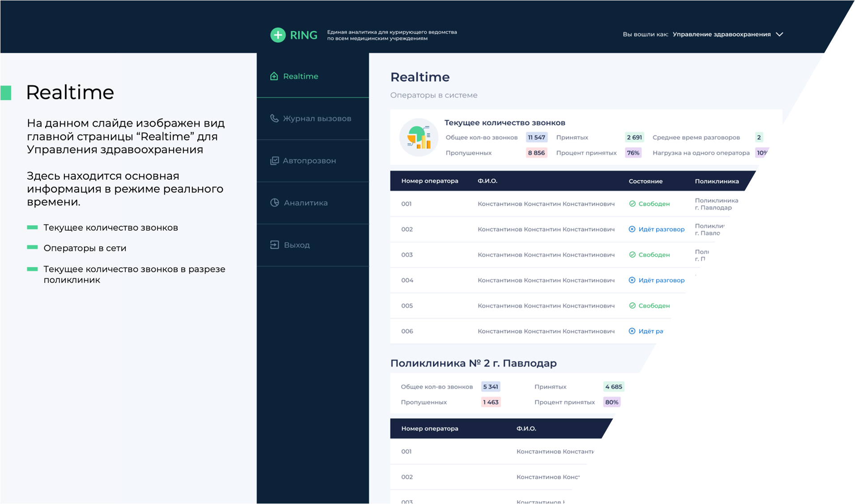Click the Состояние column header
This screenshot has width=855, height=504.
tap(645, 181)
